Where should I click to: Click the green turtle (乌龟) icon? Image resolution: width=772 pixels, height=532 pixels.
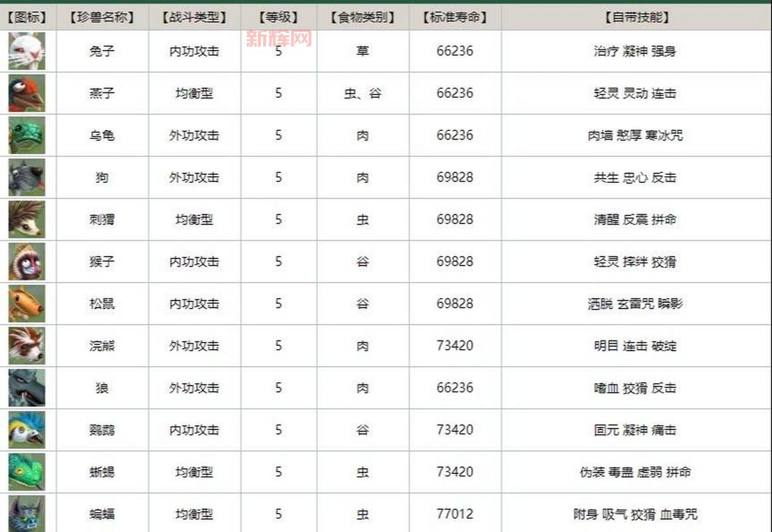[27, 135]
